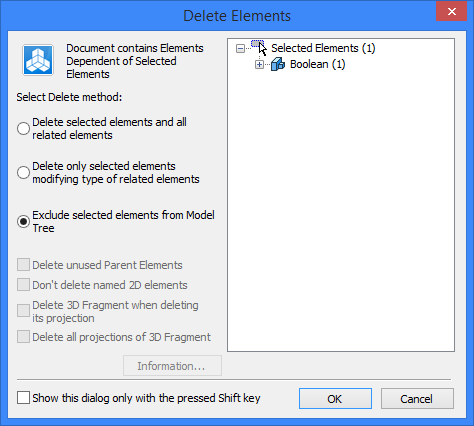This screenshot has height=426, width=474.
Task: Dismiss dialog with the Cancel button
Action: coord(417,398)
